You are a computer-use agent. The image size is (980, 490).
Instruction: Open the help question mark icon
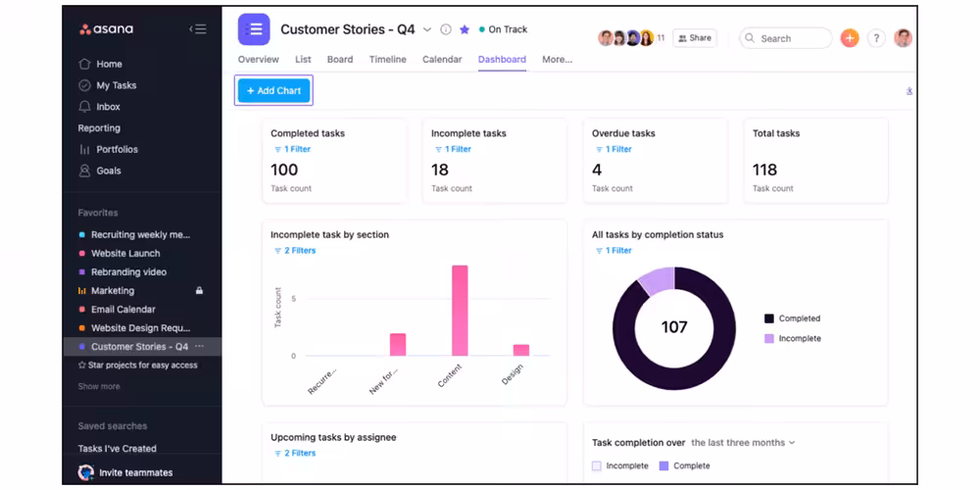[x=877, y=38]
